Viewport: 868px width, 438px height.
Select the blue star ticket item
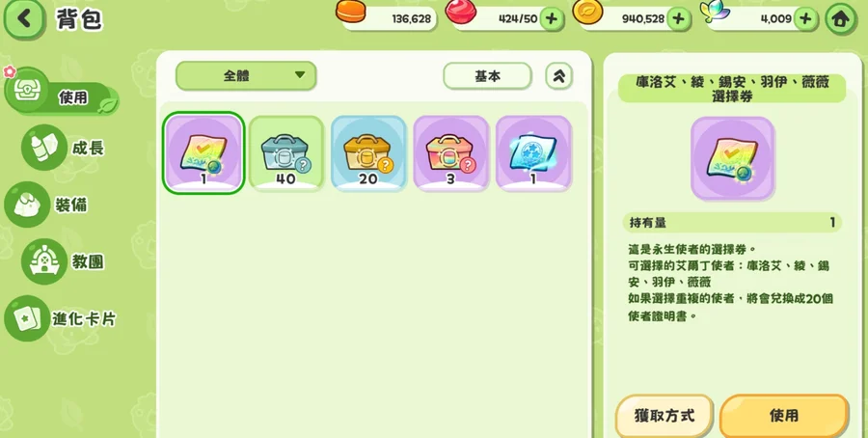533,152
